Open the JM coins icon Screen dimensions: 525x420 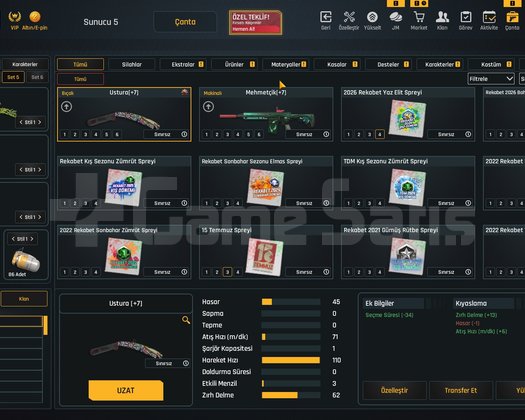point(395,17)
